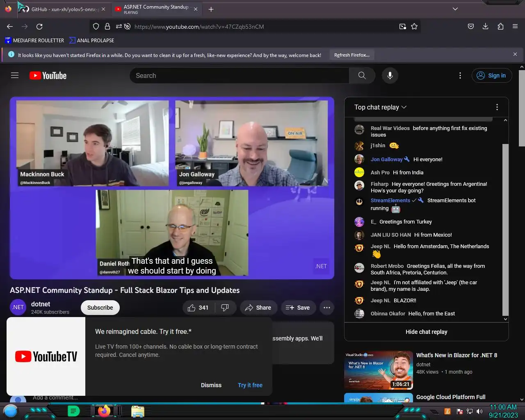This screenshot has height=420, width=525.
Task: Click the video player area
Action: 172,188
